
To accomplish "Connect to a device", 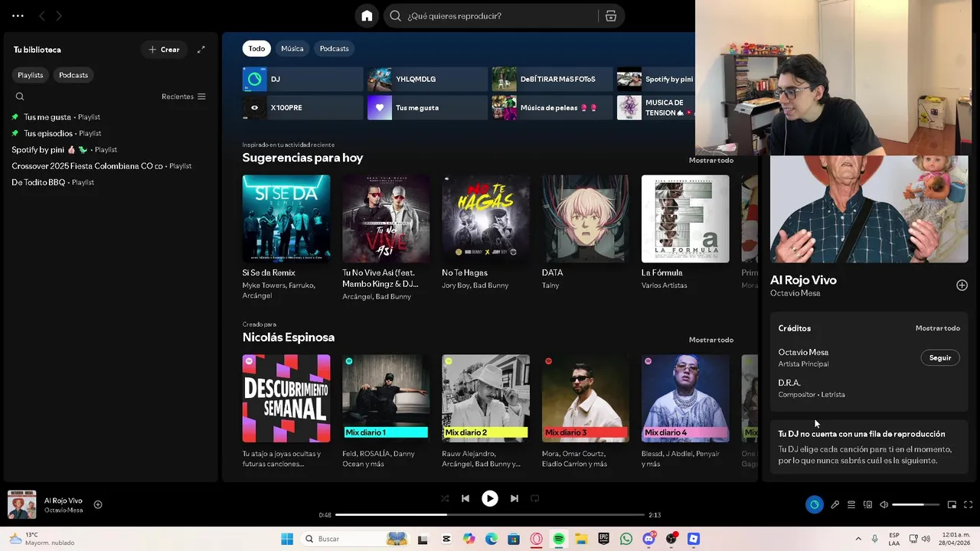I will coord(867,505).
